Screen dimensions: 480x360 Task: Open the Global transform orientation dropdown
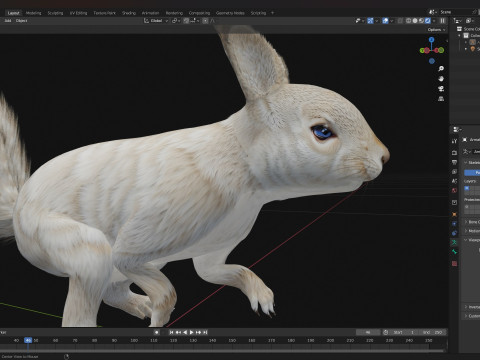pyautogui.click(x=156, y=21)
